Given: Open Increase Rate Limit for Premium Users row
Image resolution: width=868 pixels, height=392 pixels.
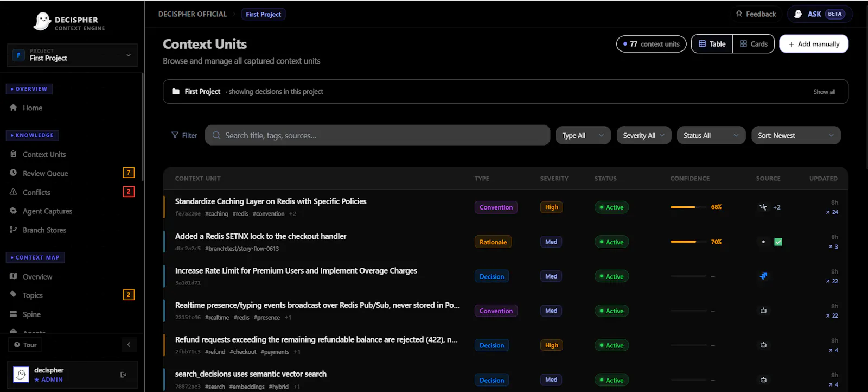Looking at the screenshot, I should pyautogui.click(x=505, y=276).
